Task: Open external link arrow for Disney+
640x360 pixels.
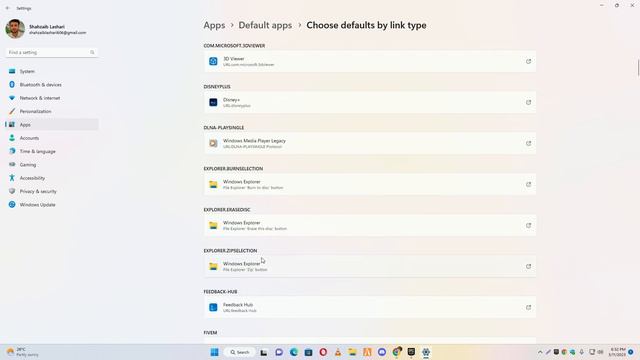Action: coord(528,102)
